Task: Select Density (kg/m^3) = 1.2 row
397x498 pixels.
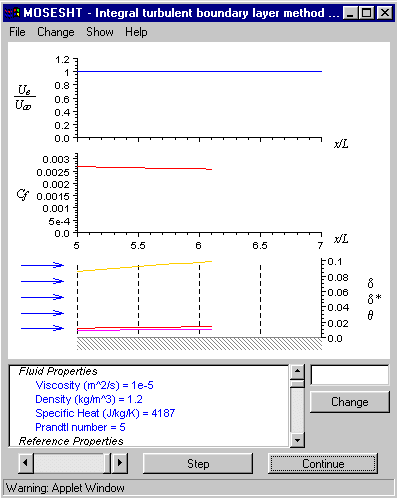Action: click(89, 399)
